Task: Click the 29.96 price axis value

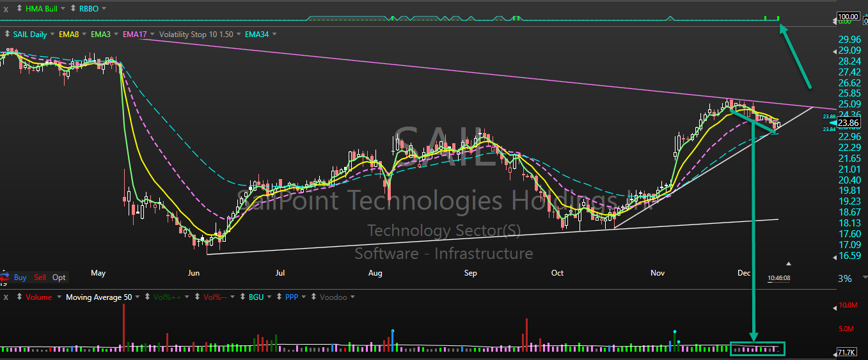Action: [849, 39]
